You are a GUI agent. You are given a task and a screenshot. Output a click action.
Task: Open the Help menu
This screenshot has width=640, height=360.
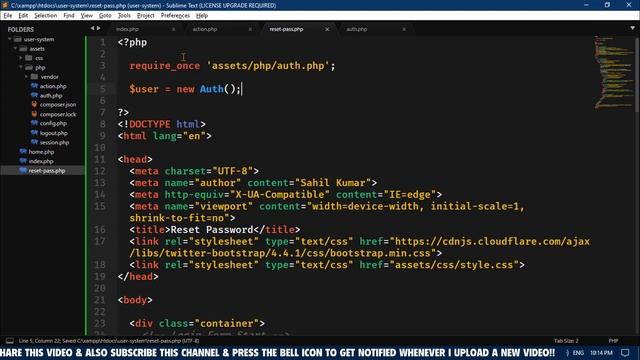pos(202,16)
